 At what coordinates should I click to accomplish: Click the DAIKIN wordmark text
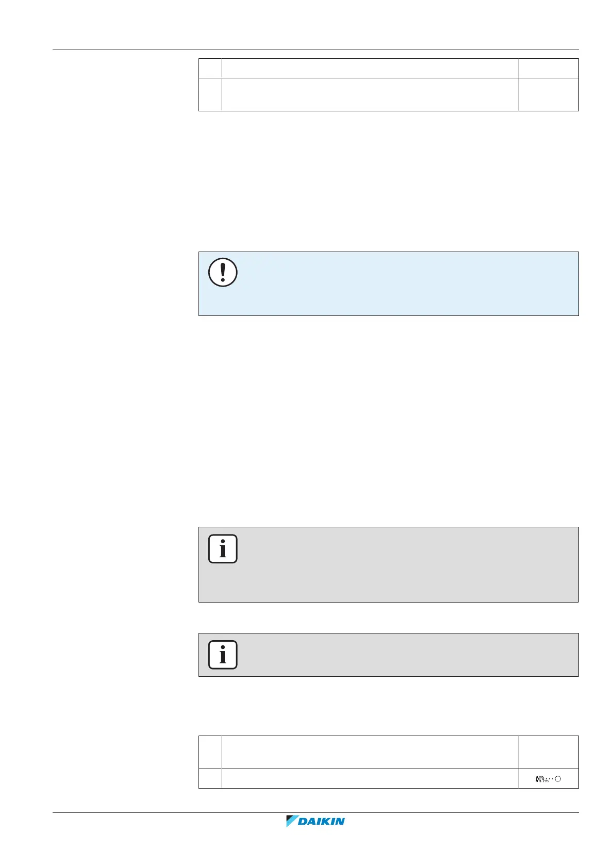click(x=322, y=822)
